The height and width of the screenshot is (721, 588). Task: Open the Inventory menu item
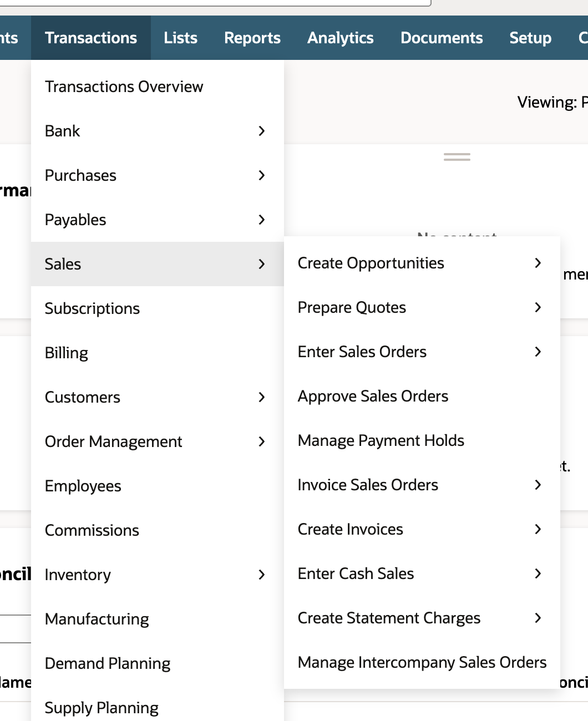158,575
